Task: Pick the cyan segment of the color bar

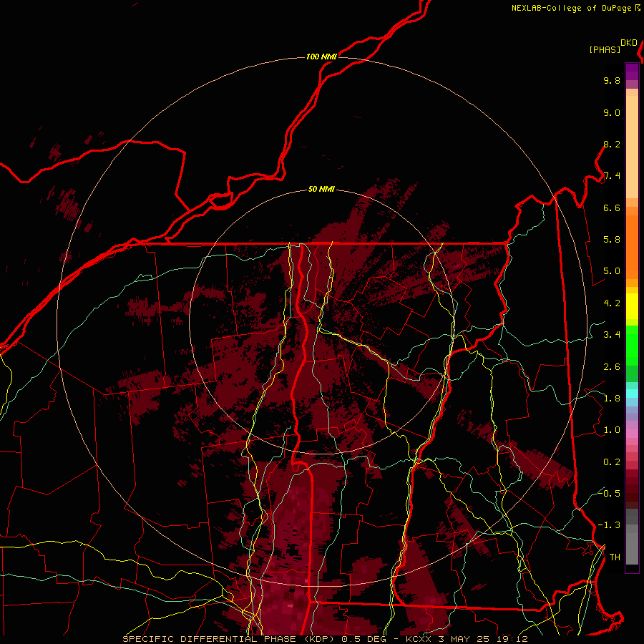Action: (632, 394)
